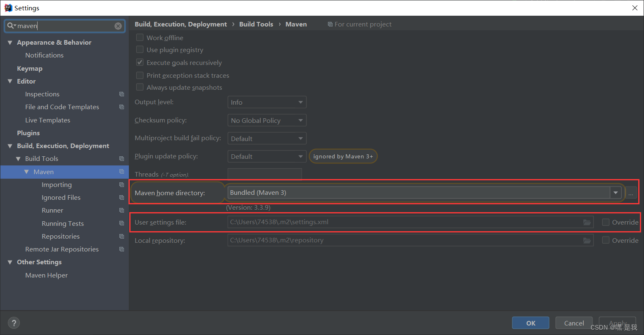644x335 pixels.
Task: Click project-level icon beside Build Tools
Action: [121, 159]
